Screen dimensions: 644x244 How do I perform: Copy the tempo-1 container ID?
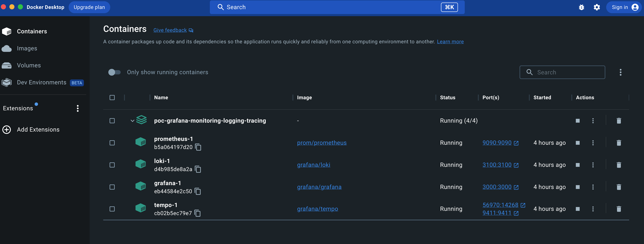pyautogui.click(x=198, y=213)
